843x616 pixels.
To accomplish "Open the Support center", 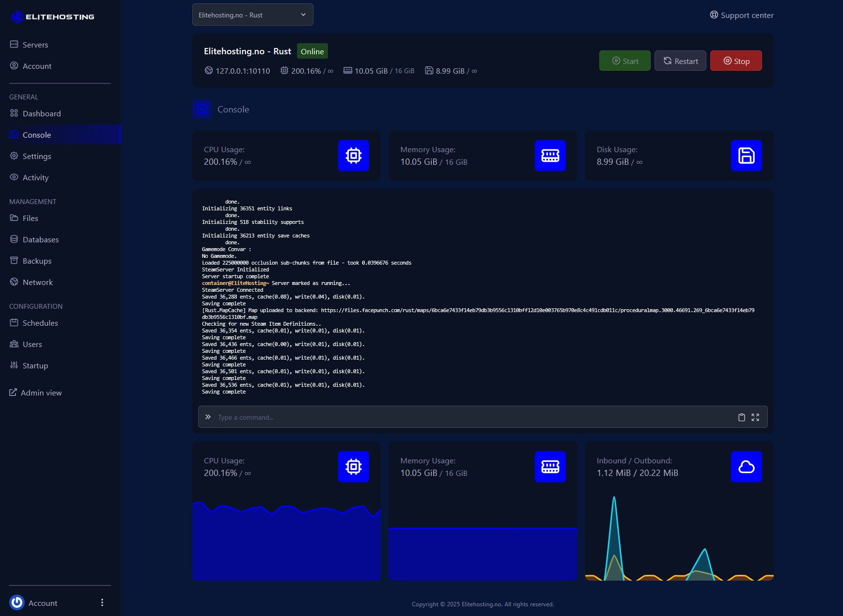I will click(x=741, y=15).
